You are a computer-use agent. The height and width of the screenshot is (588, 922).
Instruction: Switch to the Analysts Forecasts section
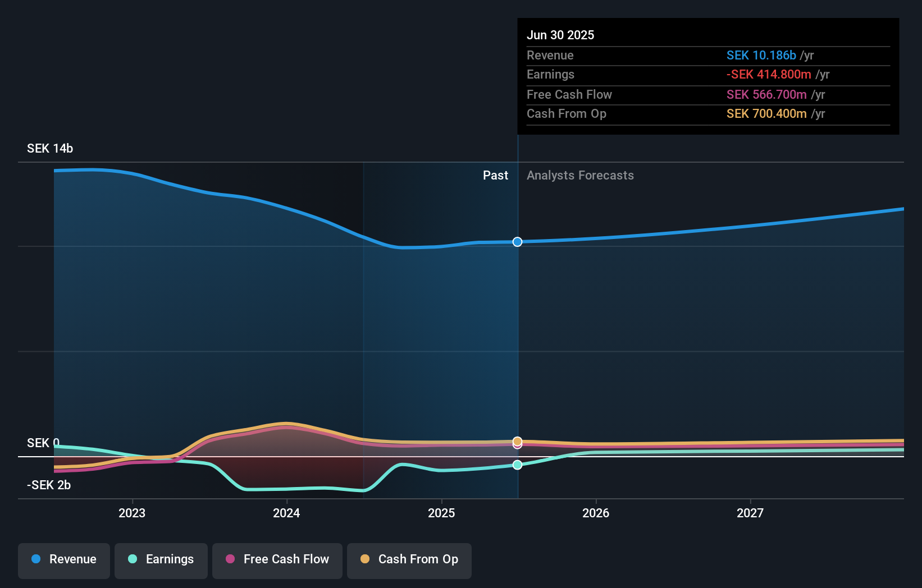click(x=580, y=175)
